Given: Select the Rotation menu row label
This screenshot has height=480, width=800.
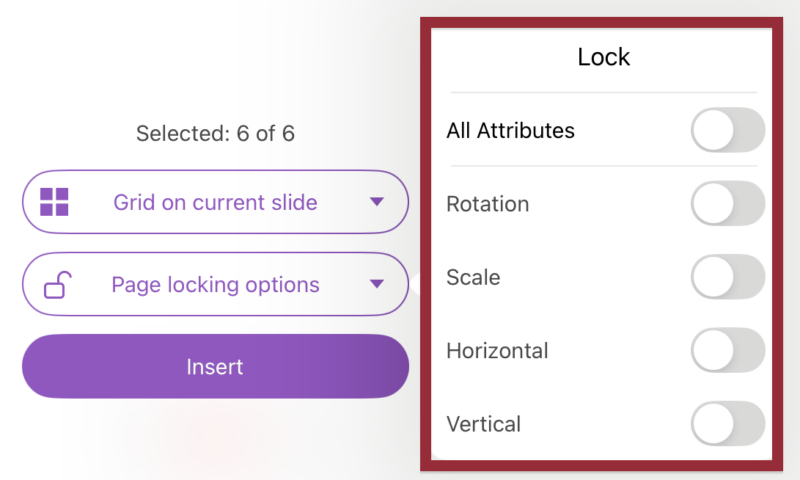Looking at the screenshot, I should click(x=488, y=204).
